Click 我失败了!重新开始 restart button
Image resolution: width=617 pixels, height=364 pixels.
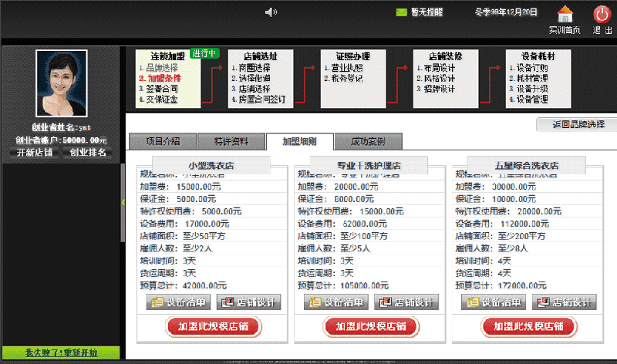point(61,352)
